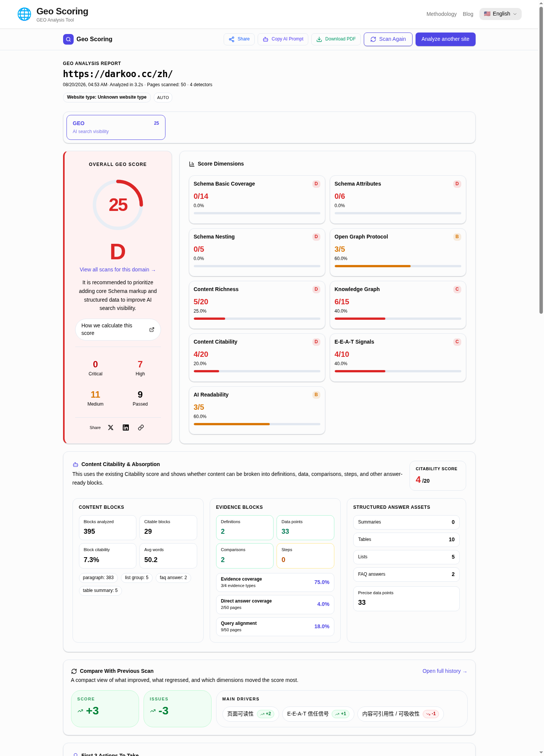Image resolution: width=544 pixels, height=756 pixels.
Task: Share result via LinkedIn icon
Action: (x=126, y=428)
